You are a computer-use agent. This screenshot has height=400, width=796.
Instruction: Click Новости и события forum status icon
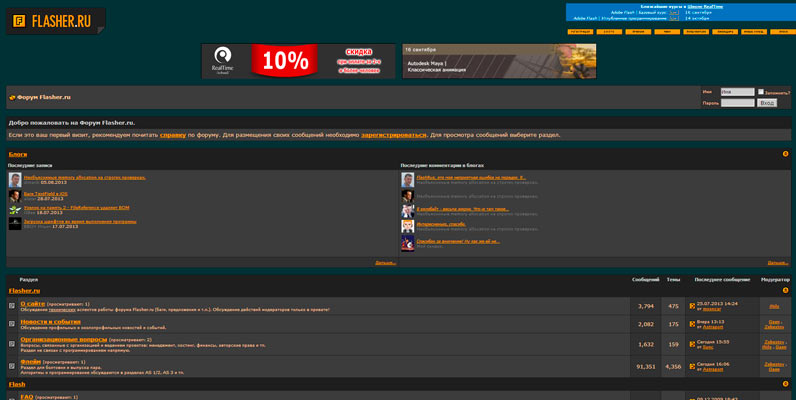coord(12,323)
